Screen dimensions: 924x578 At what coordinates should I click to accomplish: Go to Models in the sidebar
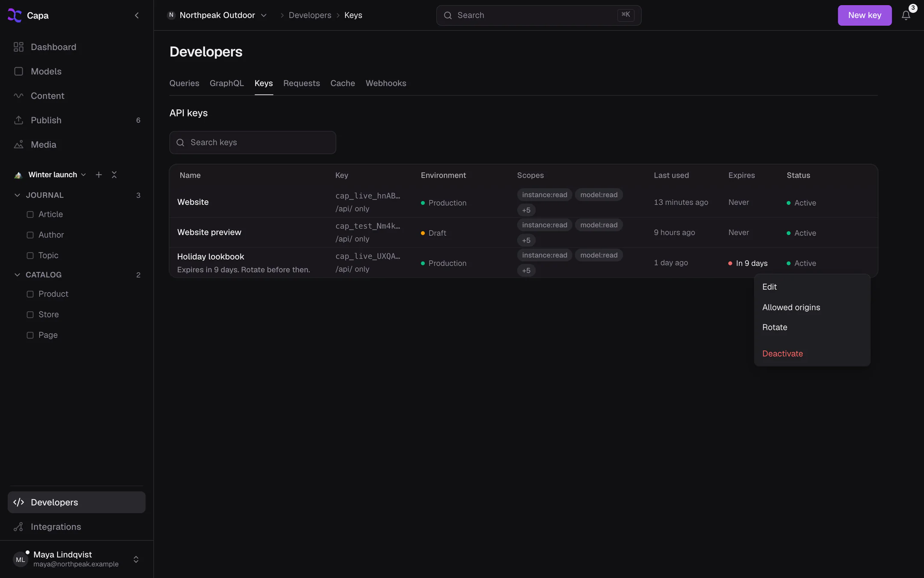(x=77, y=72)
